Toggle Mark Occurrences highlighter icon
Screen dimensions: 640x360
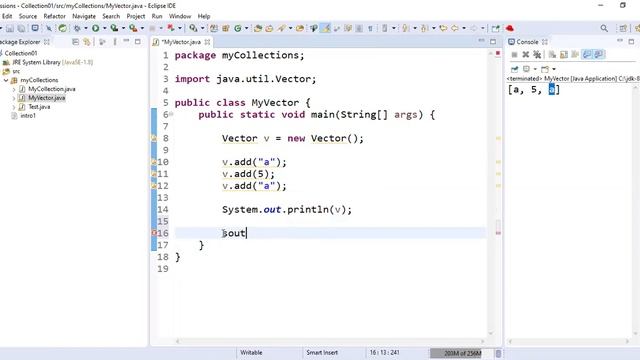pyautogui.click(x=326, y=28)
